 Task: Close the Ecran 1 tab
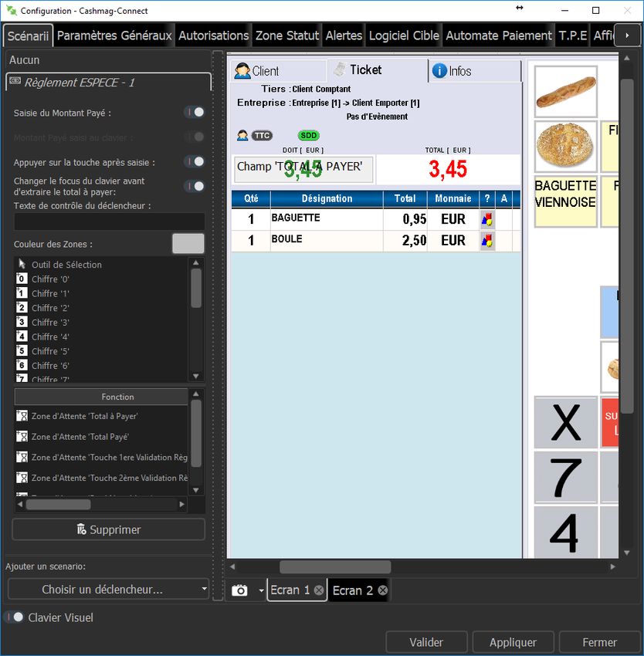point(319,590)
